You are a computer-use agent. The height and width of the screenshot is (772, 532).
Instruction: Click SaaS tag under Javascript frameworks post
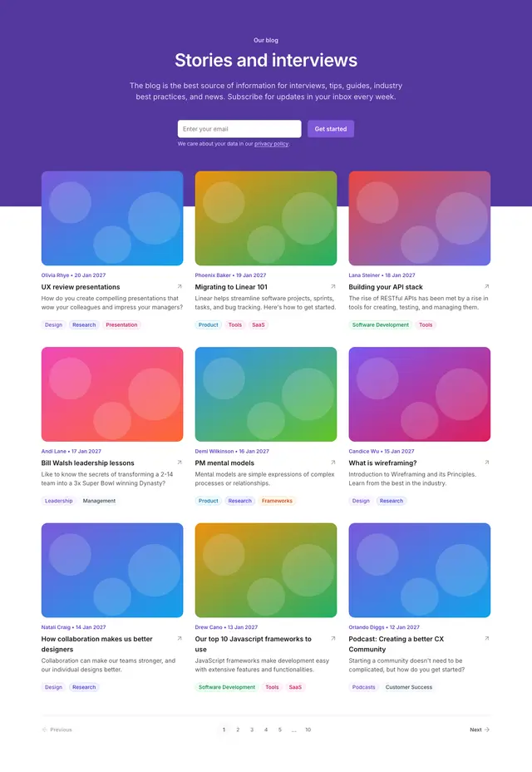pos(295,687)
